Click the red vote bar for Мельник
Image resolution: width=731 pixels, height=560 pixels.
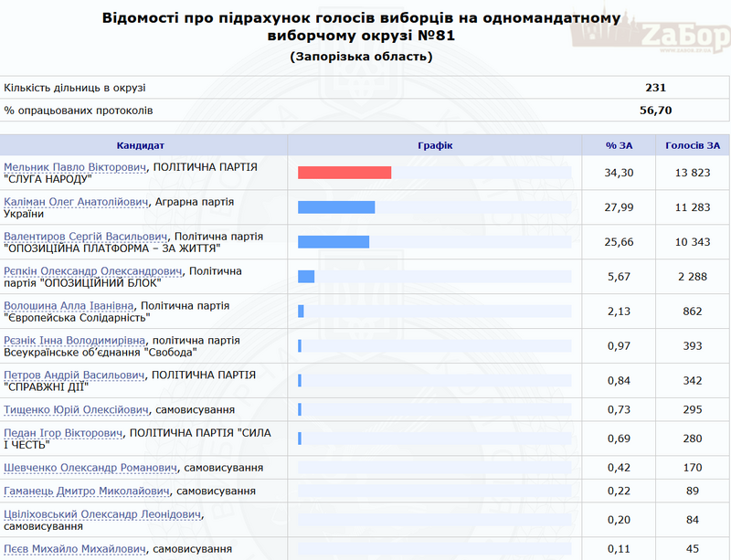[344, 173]
